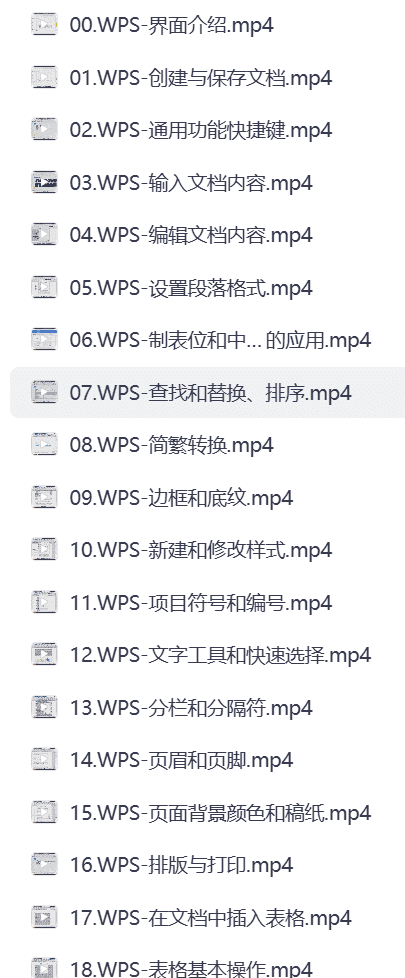Click the thumbnail icon of 17.WPS-在文档中插入表格.mp4
405x978 pixels.
click(44, 917)
